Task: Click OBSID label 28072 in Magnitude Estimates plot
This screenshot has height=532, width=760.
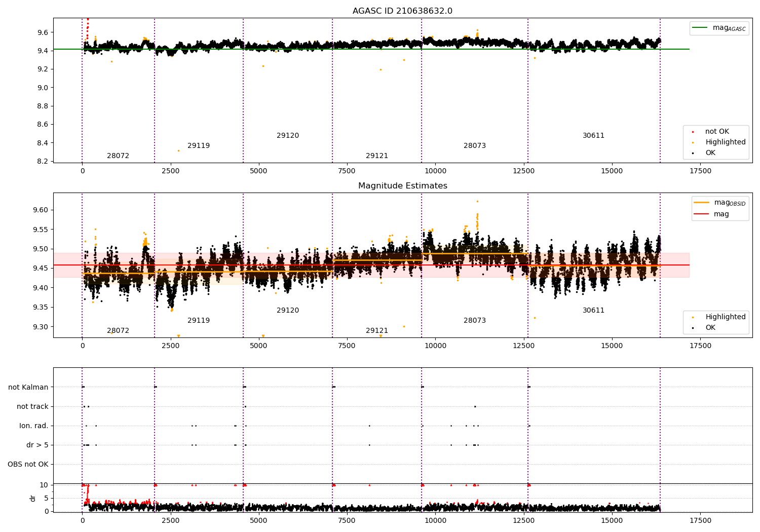Action: click(x=118, y=331)
